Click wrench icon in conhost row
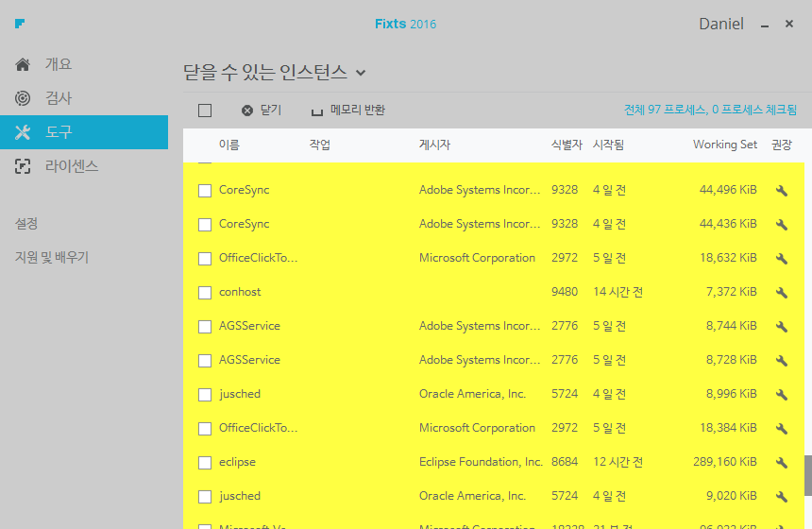This screenshot has width=812, height=529. (x=782, y=293)
